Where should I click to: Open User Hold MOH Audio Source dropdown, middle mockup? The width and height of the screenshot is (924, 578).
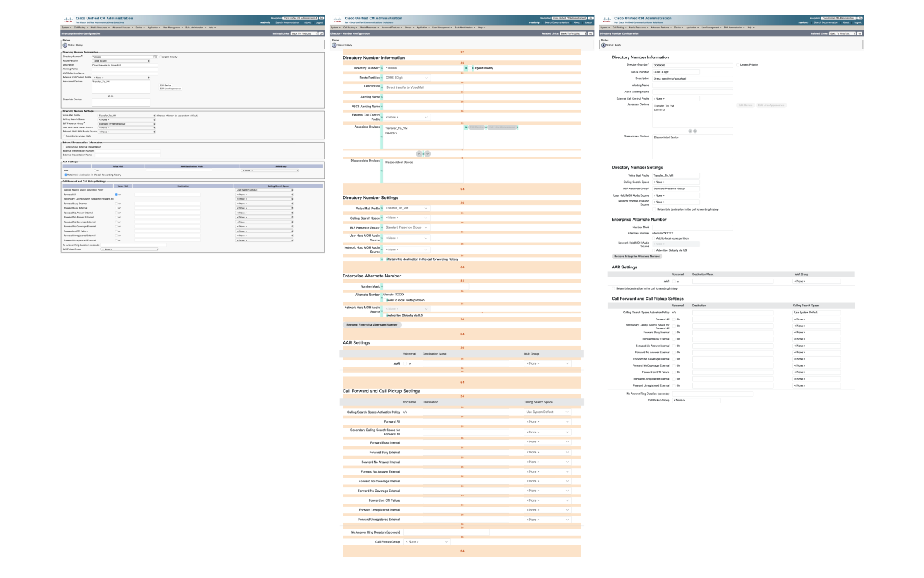[x=407, y=238]
